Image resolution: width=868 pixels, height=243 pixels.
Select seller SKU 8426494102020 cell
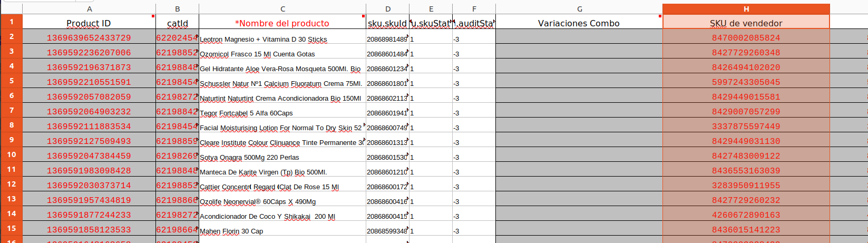pos(746,66)
